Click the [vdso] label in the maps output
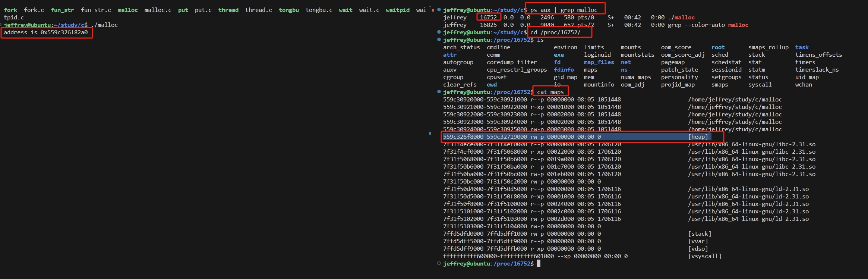The image size is (868, 279). click(x=698, y=249)
